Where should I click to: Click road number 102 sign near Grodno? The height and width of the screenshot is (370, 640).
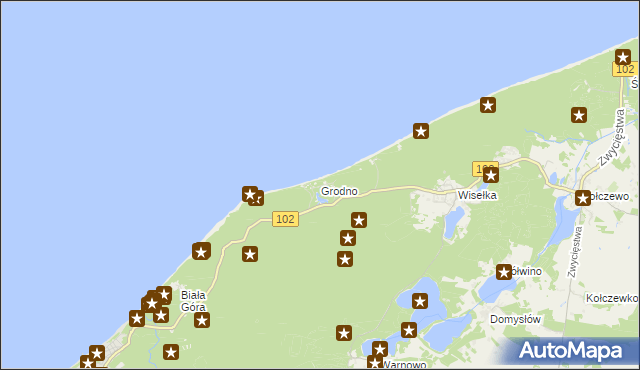coord(285,219)
